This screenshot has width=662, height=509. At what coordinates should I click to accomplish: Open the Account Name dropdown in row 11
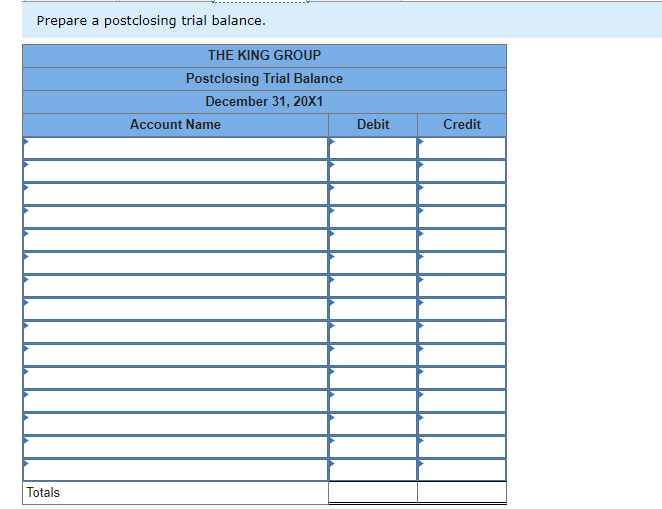[x=176, y=378]
